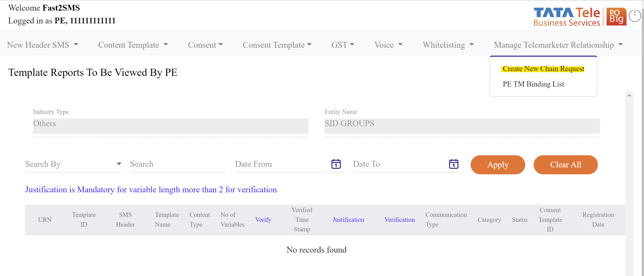Click the Tata Tele Business Services logo
644x276 pixels.
(x=566, y=16)
